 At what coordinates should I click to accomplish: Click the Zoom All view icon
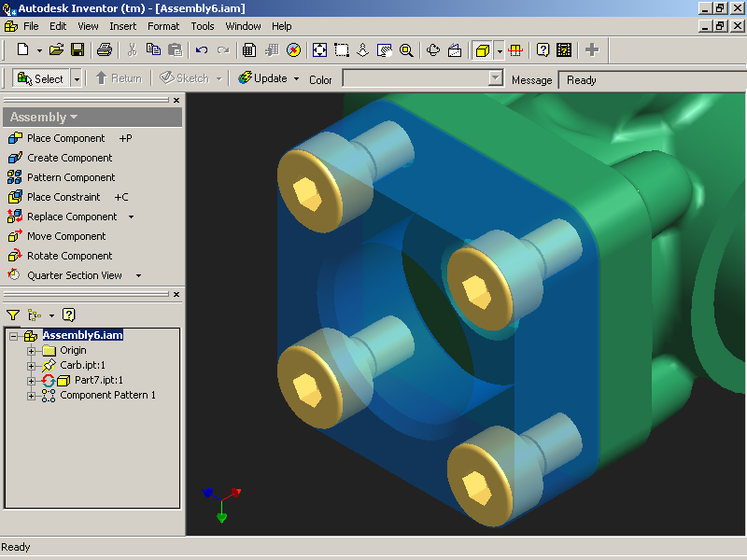pyautogui.click(x=319, y=49)
